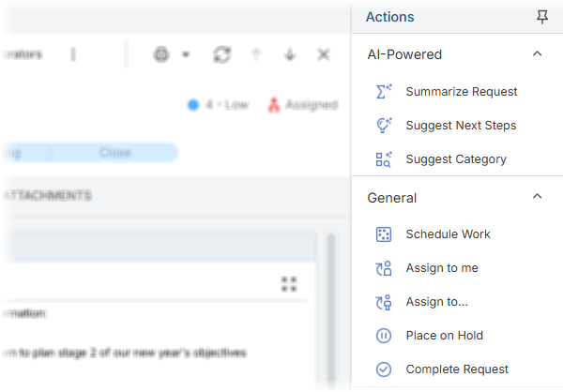Collapse the AI-Powered section
Viewport: 563px width, 392px height.
click(537, 54)
